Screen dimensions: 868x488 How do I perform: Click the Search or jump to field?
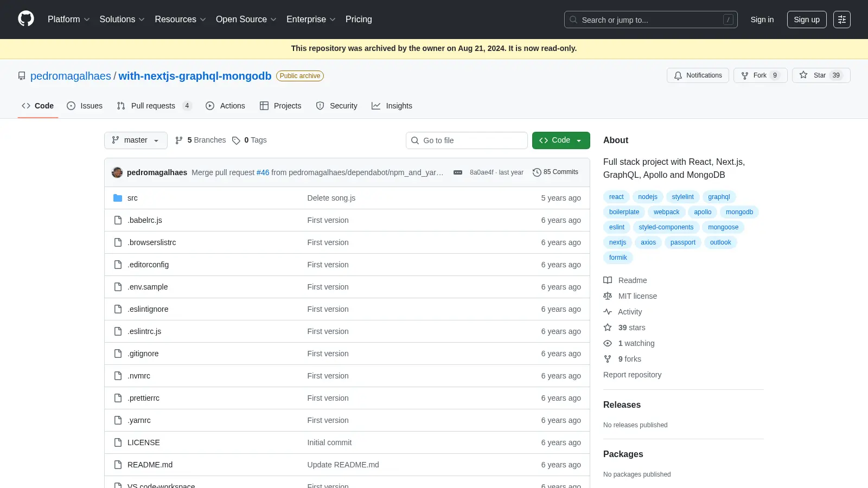point(651,20)
